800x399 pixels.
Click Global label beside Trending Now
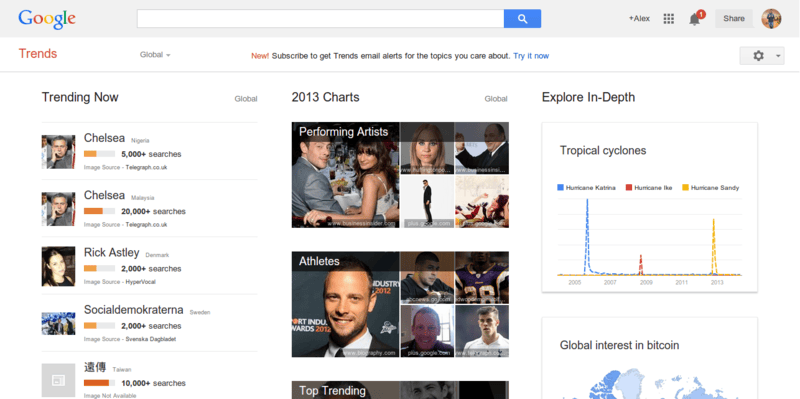point(246,99)
